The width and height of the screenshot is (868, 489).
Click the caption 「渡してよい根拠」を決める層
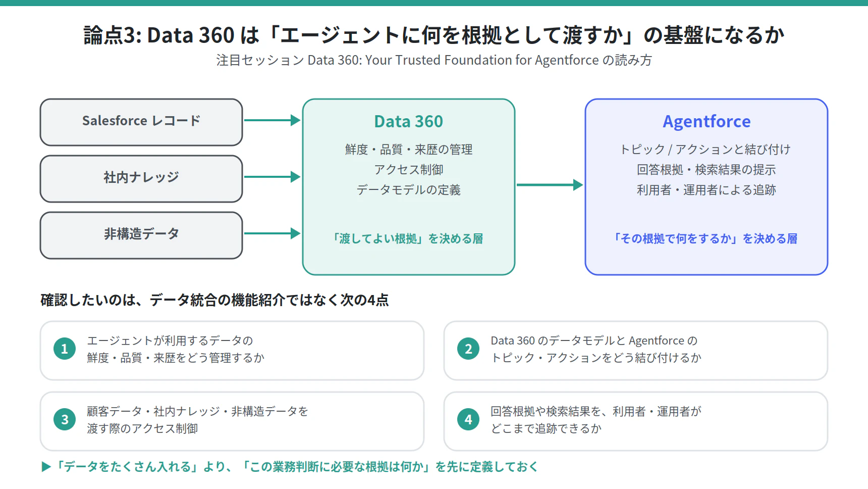click(x=407, y=238)
